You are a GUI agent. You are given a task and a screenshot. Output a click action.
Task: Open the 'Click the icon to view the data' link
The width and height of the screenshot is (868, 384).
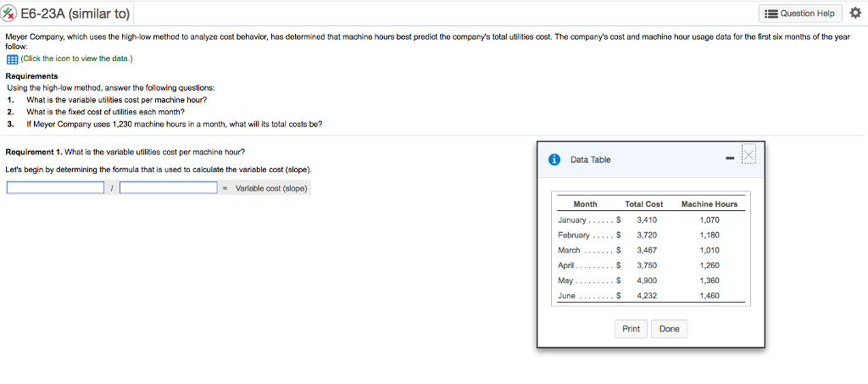tap(76, 58)
